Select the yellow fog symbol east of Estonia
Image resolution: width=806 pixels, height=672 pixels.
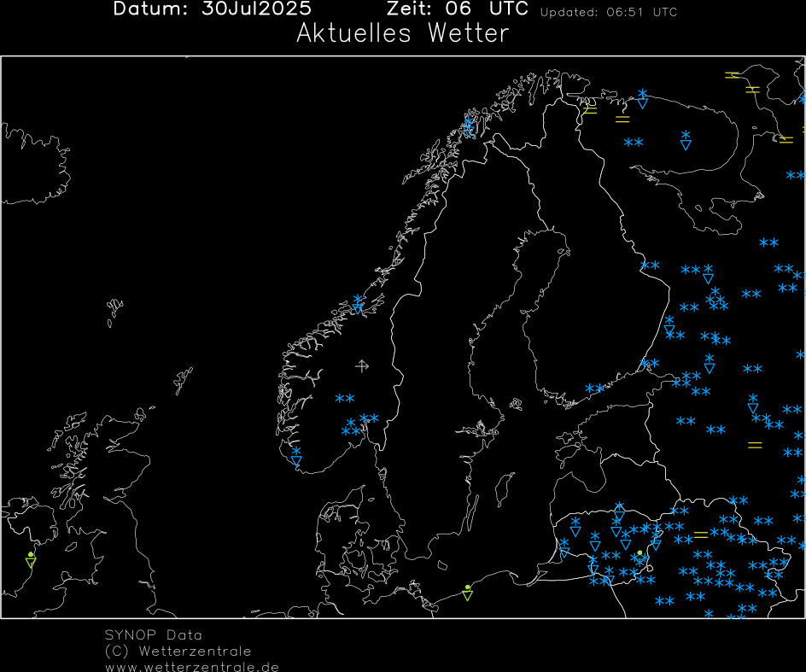tap(755, 445)
